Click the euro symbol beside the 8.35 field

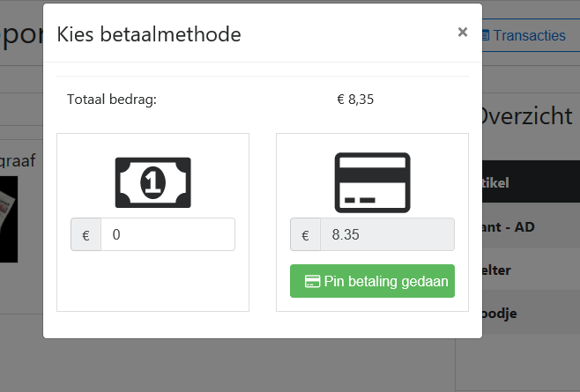(x=305, y=234)
